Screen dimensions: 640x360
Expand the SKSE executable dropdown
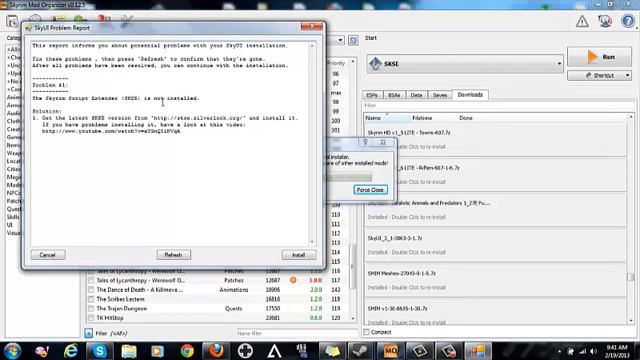tap(559, 64)
